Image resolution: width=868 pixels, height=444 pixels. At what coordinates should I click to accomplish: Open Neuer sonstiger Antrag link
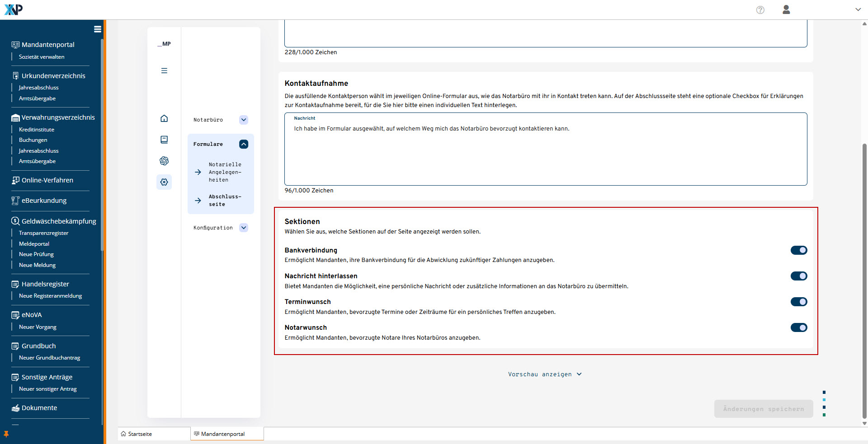[x=48, y=389]
